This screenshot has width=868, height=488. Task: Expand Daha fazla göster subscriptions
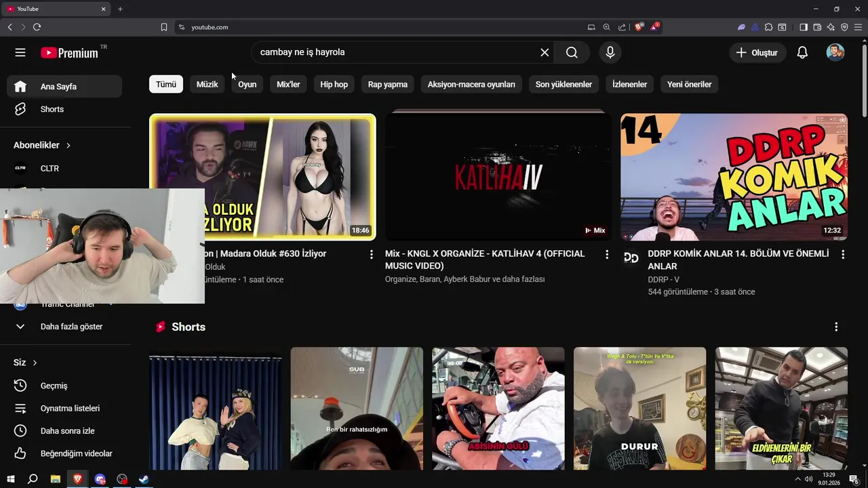click(64, 327)
